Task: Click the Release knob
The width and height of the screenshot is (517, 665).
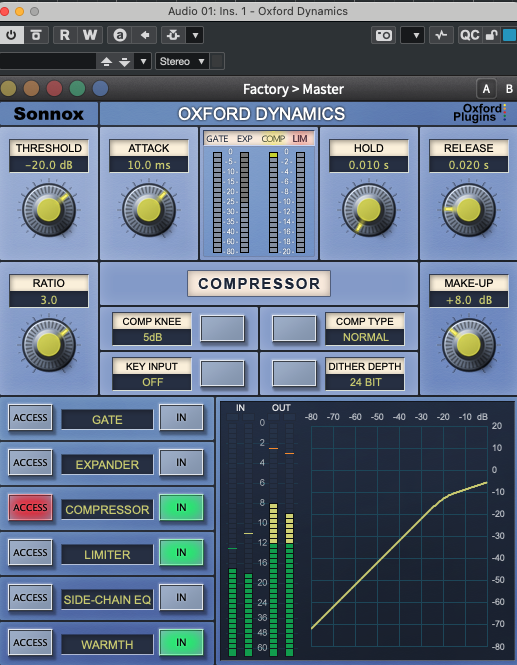Action: click(469, 210)
